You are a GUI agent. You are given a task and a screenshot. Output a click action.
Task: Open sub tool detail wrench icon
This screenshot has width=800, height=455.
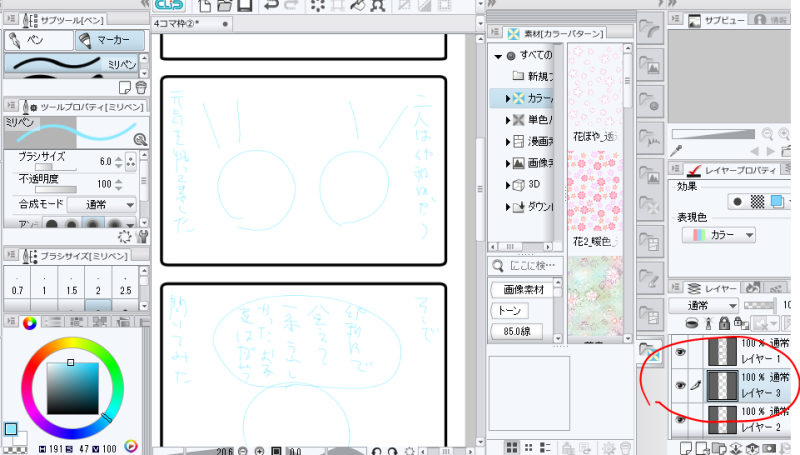point(142,237)
